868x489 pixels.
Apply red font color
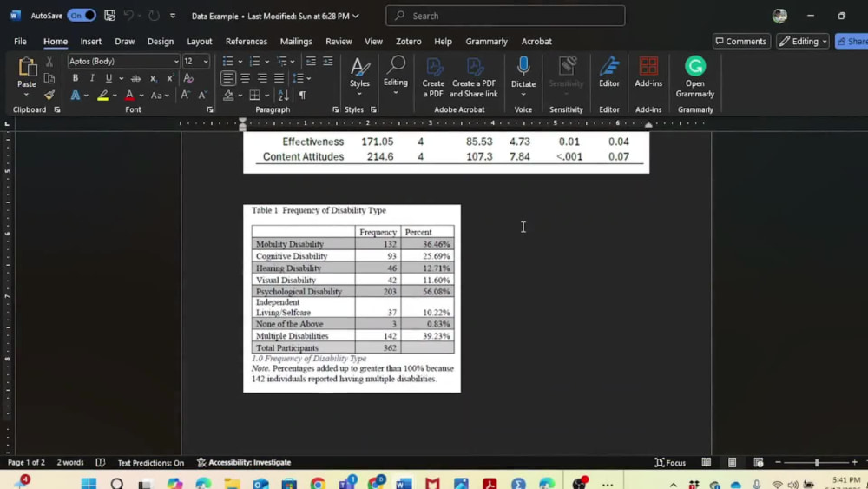(x=129, y=96)
